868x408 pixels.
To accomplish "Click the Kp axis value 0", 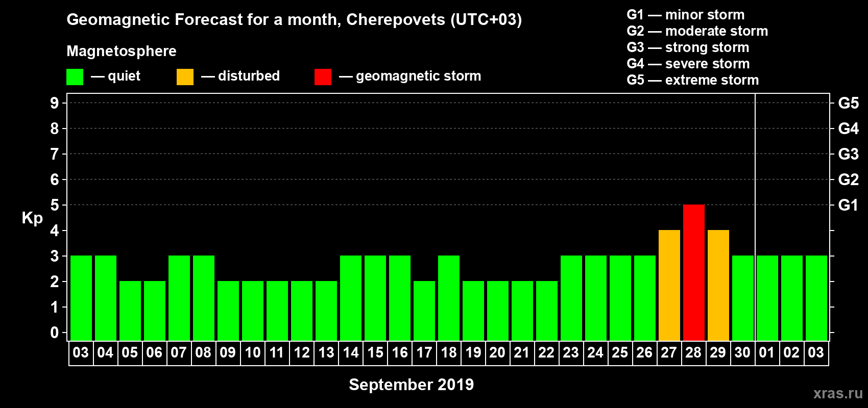I will (x=55, y=333).
